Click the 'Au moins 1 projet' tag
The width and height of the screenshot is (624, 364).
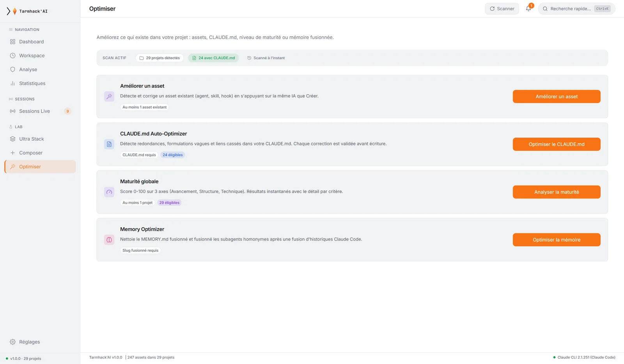click(138, 203)
